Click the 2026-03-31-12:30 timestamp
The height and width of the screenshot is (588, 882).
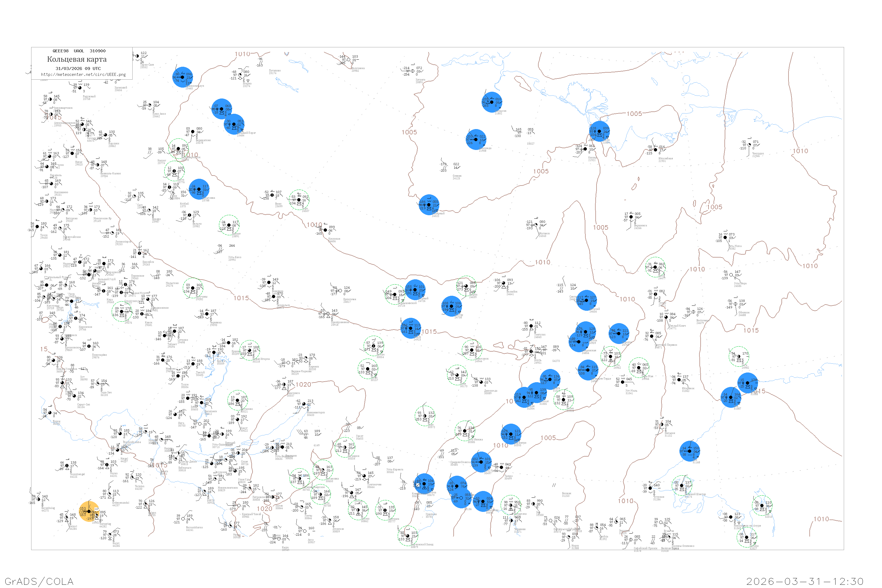(x=805, y=581)
